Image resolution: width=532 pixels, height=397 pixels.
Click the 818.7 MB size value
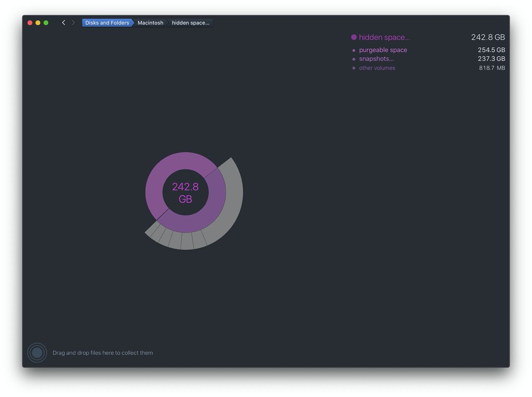coord(492,68)
